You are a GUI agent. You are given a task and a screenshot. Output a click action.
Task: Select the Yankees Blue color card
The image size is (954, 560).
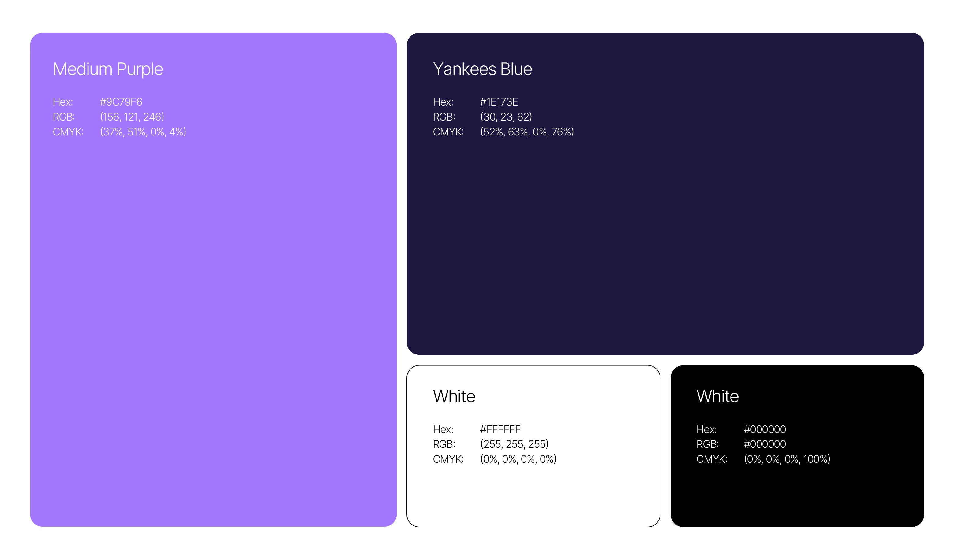(665, 242)
